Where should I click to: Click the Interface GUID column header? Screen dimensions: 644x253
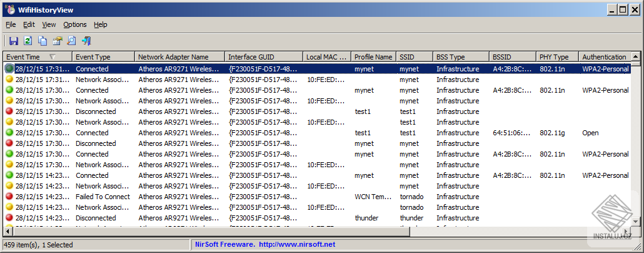(x=264, y=57)
